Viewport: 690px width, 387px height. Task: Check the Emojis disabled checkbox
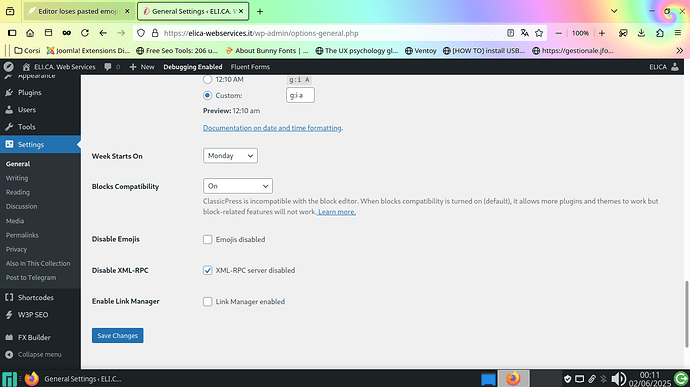click(207, 240)
